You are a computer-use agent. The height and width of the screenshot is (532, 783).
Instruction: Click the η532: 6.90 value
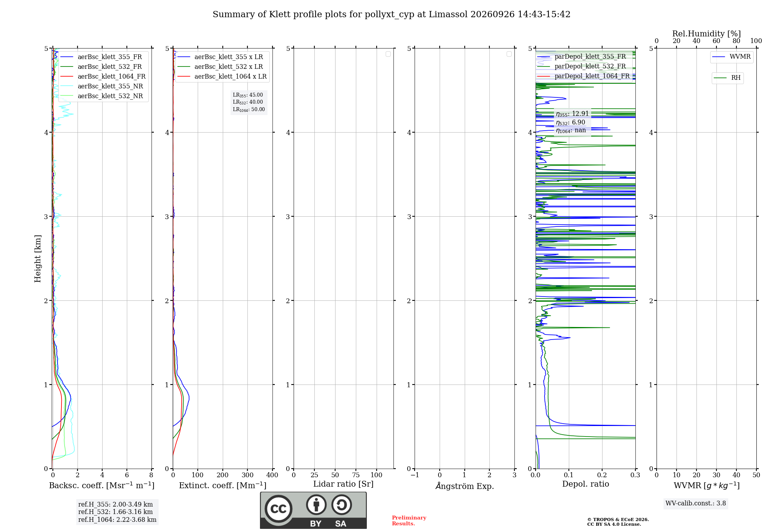(x=570, y=122)
